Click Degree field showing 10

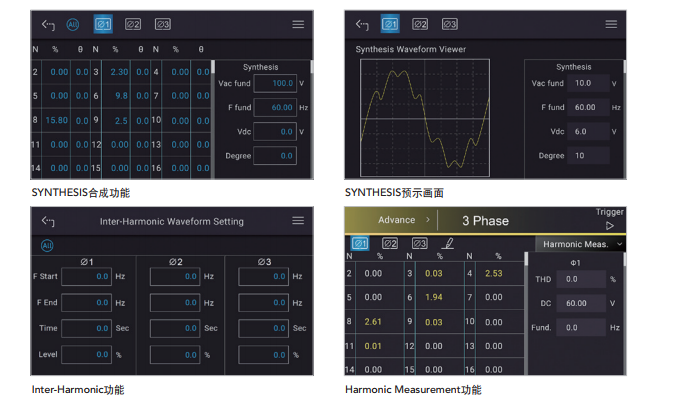(x=588, y=155)
